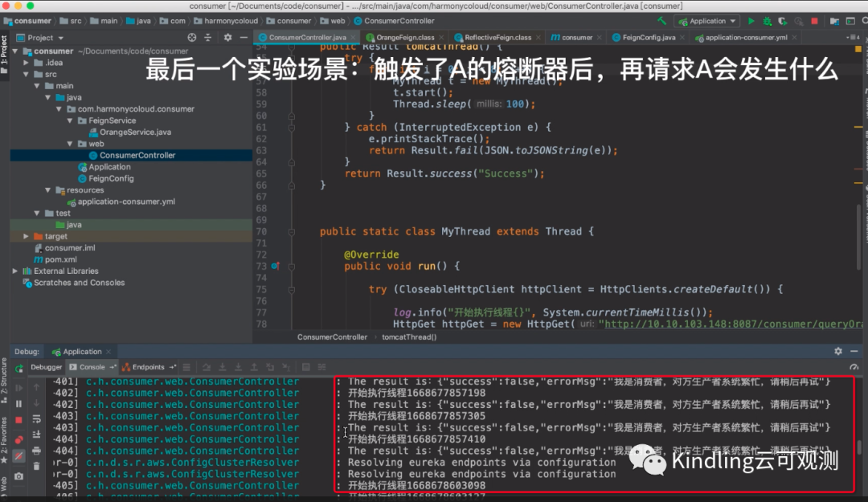Toggle scroll to end of console
The image size is (868, 502).
[36, 435]
